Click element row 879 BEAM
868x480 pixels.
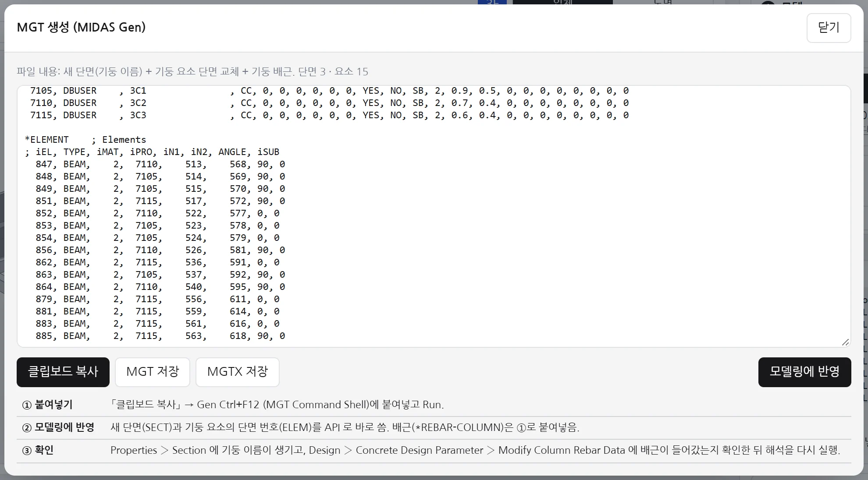pos(158,299)
